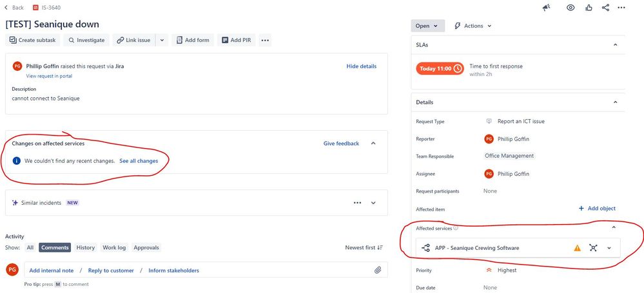Click Give feedback link
This screenshot has width=644, height=293.
341,143
